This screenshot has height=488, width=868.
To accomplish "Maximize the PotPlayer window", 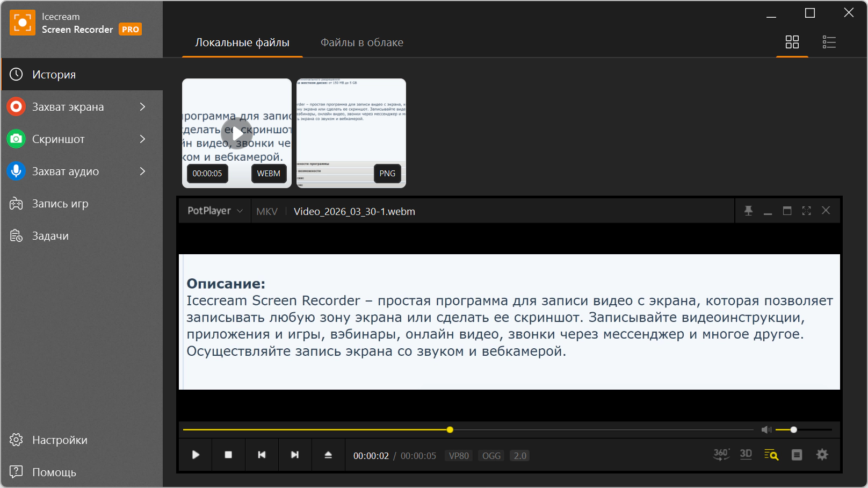I will point(787,211).
